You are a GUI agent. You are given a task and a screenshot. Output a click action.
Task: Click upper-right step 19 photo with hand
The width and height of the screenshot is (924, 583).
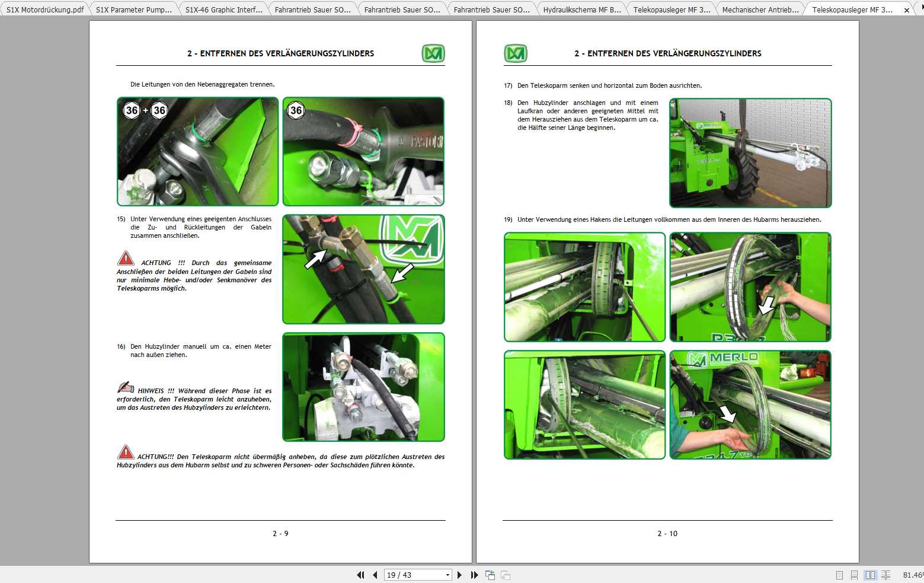coord(750,287)
